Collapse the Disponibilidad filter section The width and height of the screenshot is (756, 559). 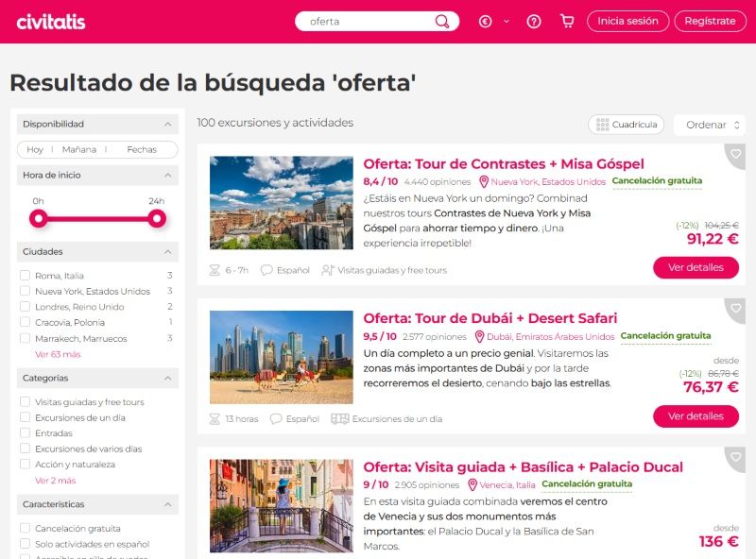[167, 124]
